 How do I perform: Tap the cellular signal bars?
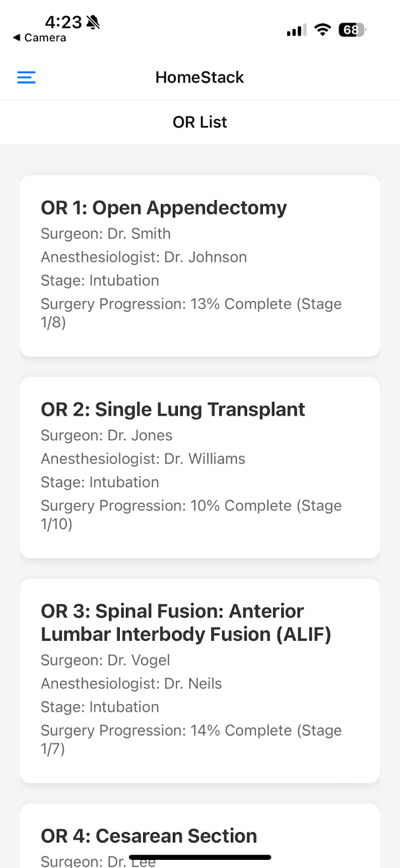[x=296, y=30]
